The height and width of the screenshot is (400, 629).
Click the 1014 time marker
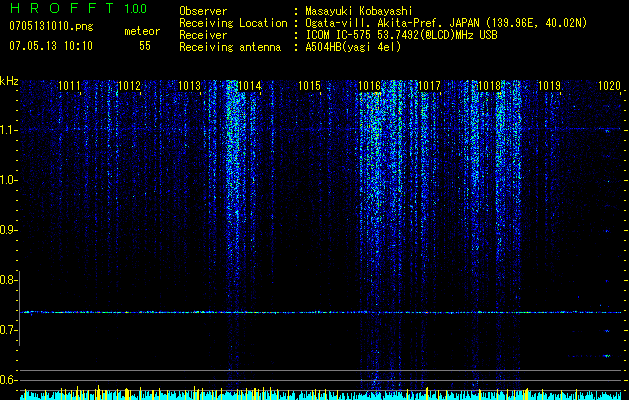pos(250,86)
